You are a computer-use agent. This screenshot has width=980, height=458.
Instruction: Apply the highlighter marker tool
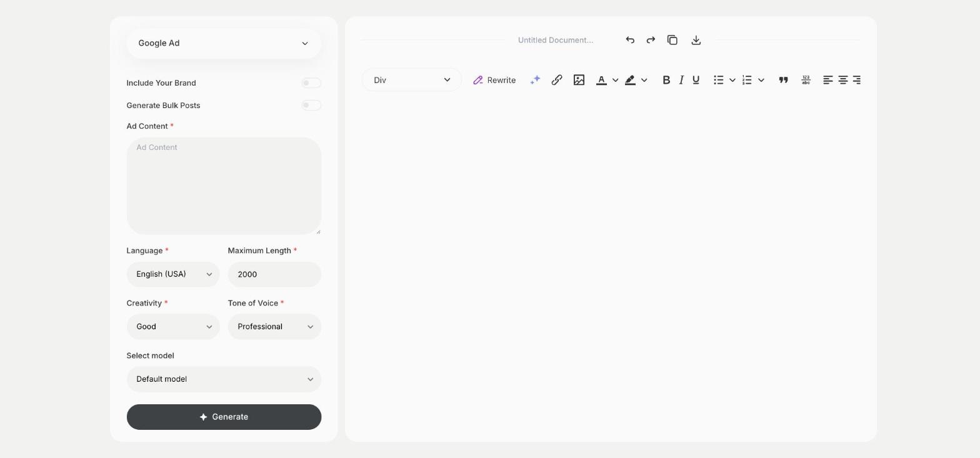point(630,80)
